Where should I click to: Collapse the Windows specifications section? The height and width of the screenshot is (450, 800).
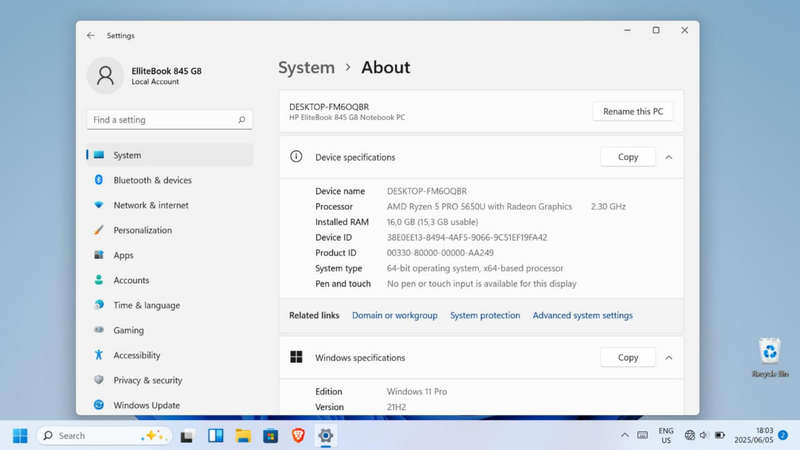click(x=669, y=358)
